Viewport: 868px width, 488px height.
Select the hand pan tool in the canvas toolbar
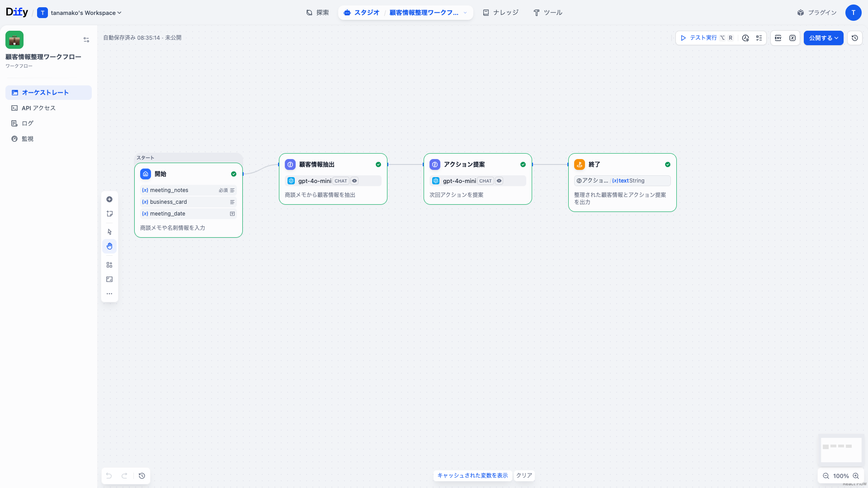coord(109,246)
